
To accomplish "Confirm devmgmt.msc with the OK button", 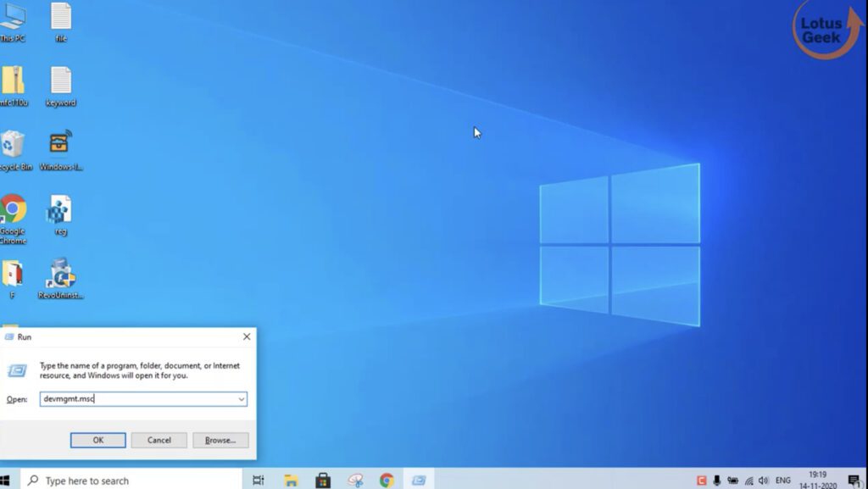I will click(x=97, y=440).
